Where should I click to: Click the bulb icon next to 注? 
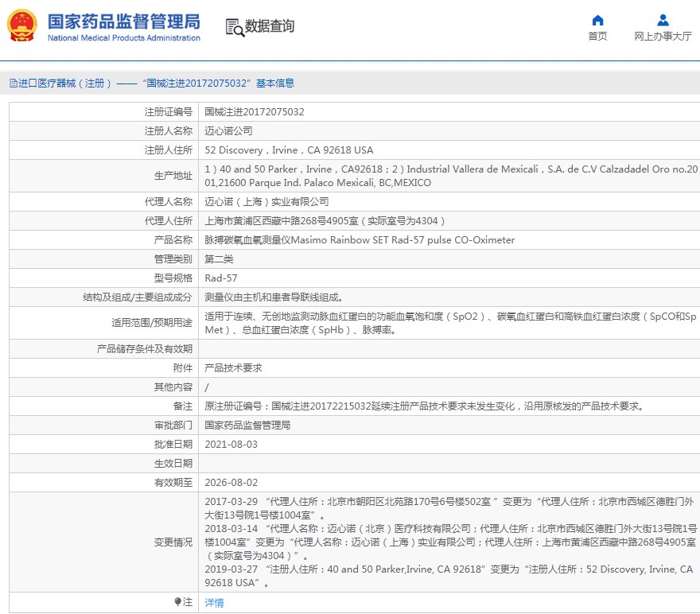point(177,601)
